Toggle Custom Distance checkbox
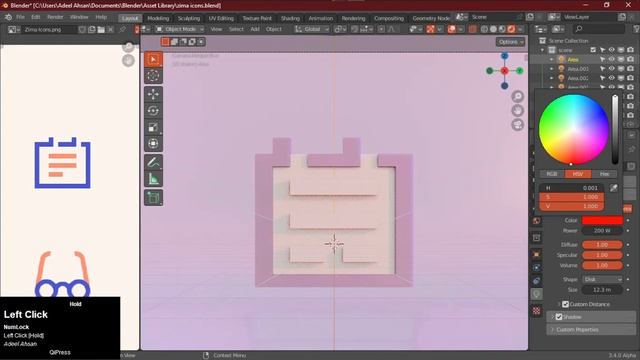This screenshot has height=360, width=640. tap(565, 304)
